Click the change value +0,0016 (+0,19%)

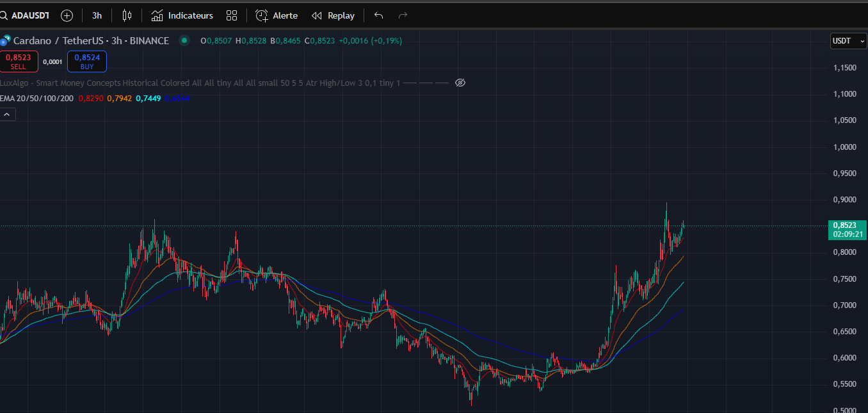[x=370, y=40]
